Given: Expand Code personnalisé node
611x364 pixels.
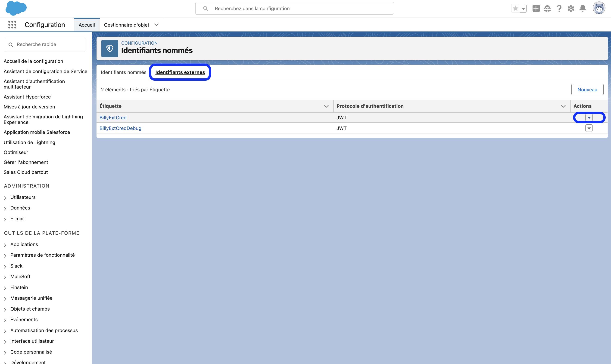Looking at the screenshot, I should pyautogui.click(x=5, y=352).
